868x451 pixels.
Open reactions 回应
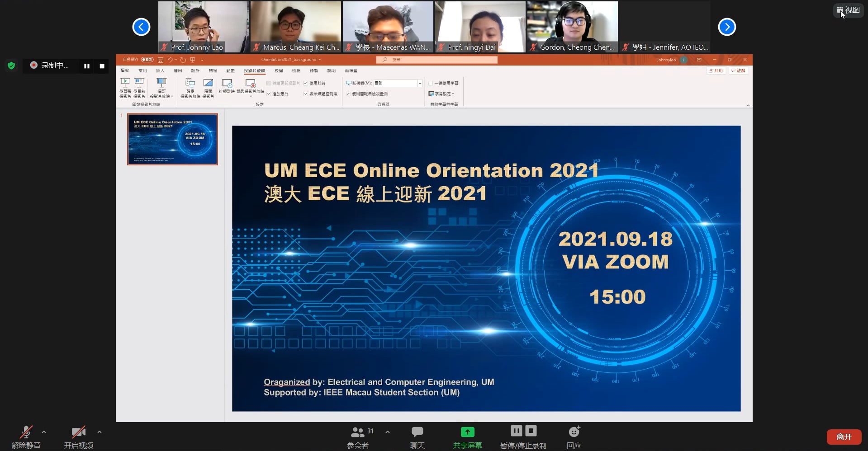click(574, 437)
